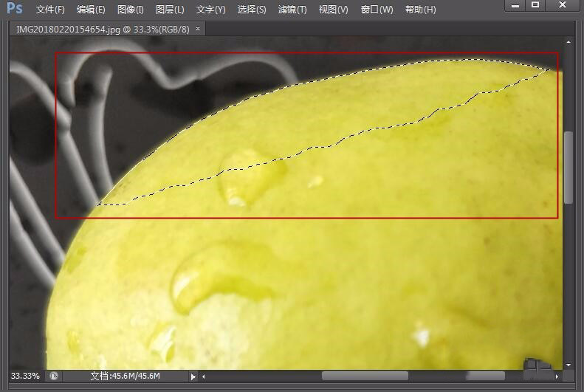Minimize the Photoshop window
The width and height of the screenshot is (584, 392).
tap(515, 6)
